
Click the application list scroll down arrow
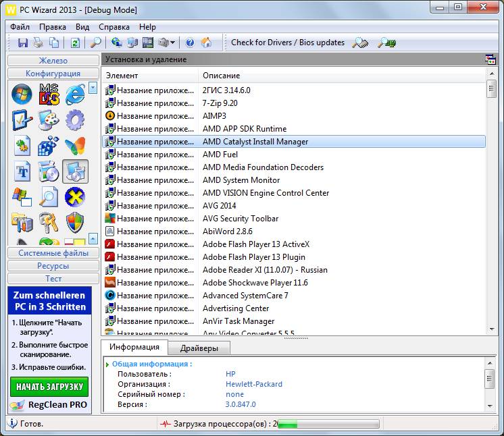(492, 329)
